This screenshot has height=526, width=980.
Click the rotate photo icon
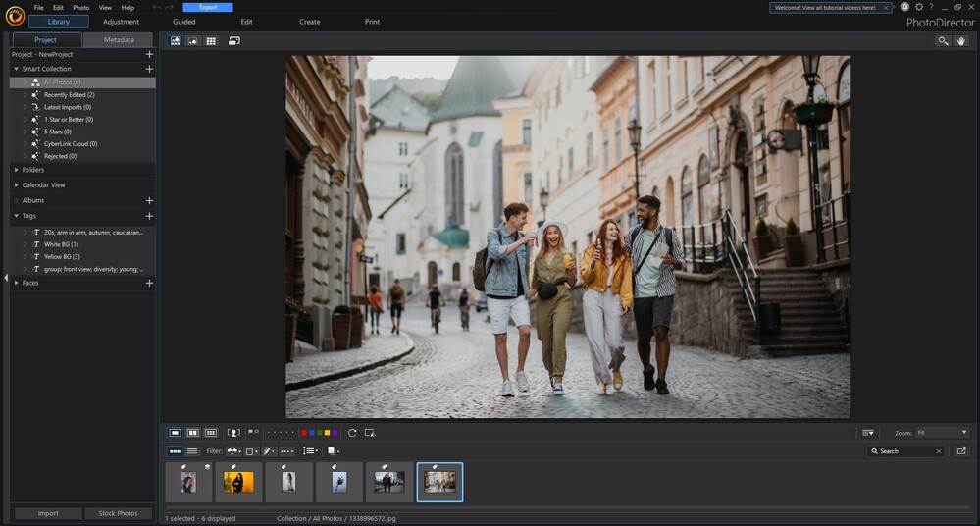pyautogui.click(x=352, y=433)
